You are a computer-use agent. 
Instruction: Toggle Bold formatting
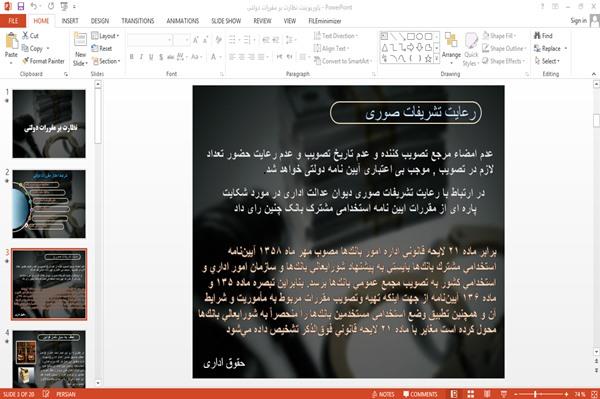coord(131,57)
